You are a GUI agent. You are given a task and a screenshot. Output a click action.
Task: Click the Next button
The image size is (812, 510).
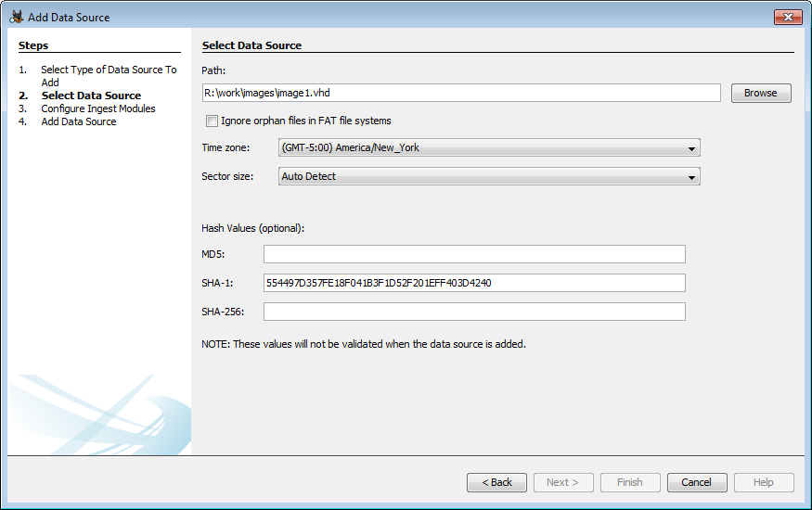(x=562, y=482)
